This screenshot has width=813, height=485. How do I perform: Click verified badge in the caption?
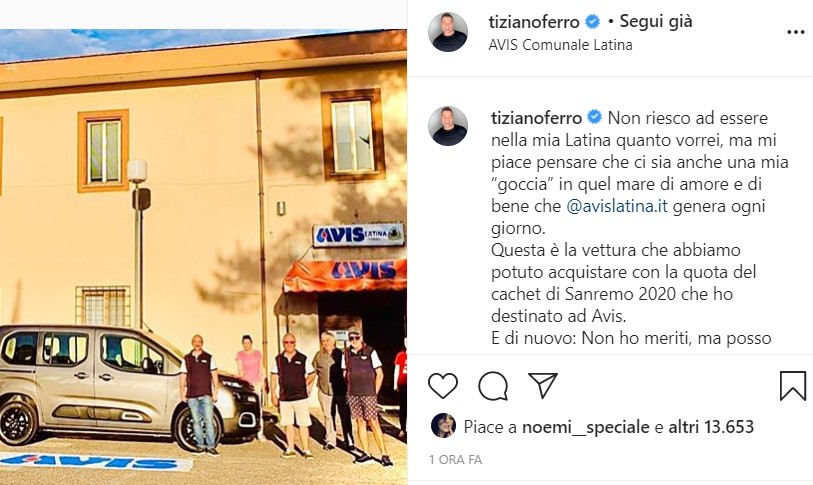(594, 117)
